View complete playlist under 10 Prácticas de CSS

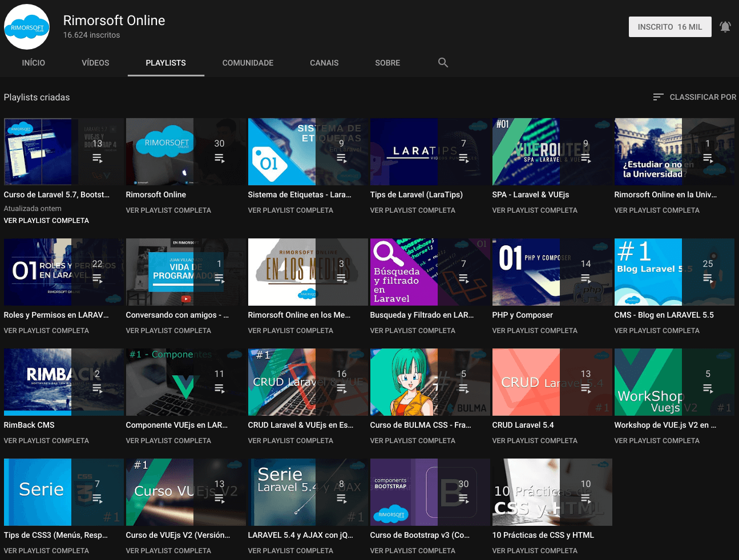[535, 551]
